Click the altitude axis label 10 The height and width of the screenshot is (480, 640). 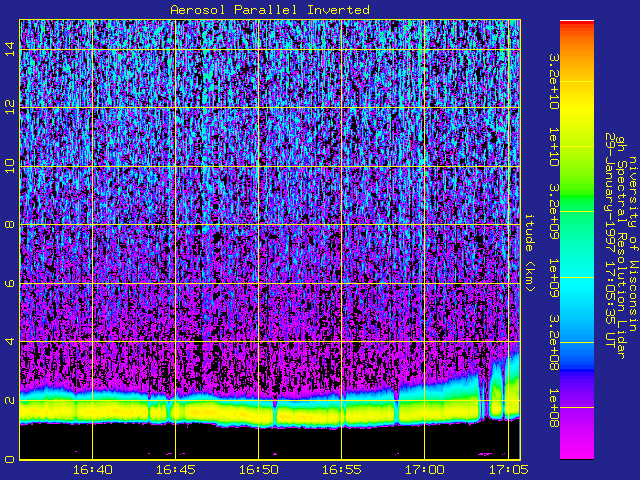pos(10,166)
